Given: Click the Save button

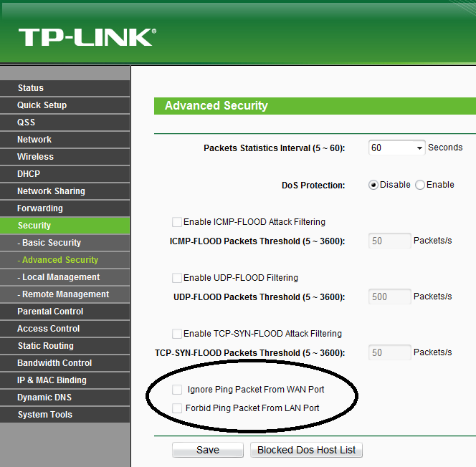Looking at the screenshot, I should [x=208, y=450].
